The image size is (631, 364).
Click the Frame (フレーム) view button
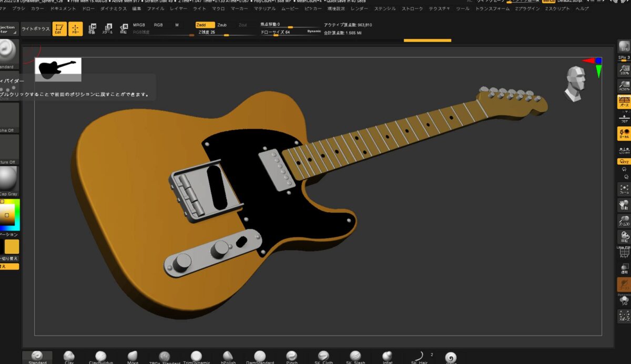[x=624, y=190]
